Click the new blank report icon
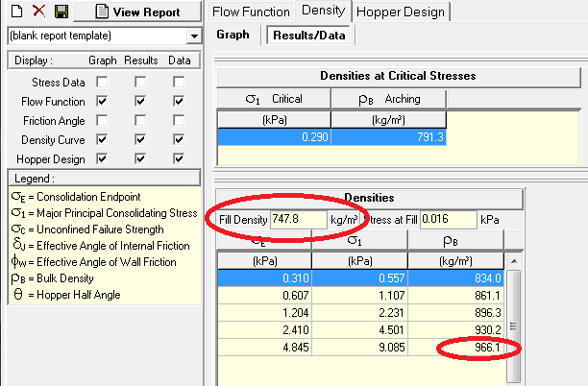The width and height of the screenshot is (588, 386). click(x=16, y=11)
